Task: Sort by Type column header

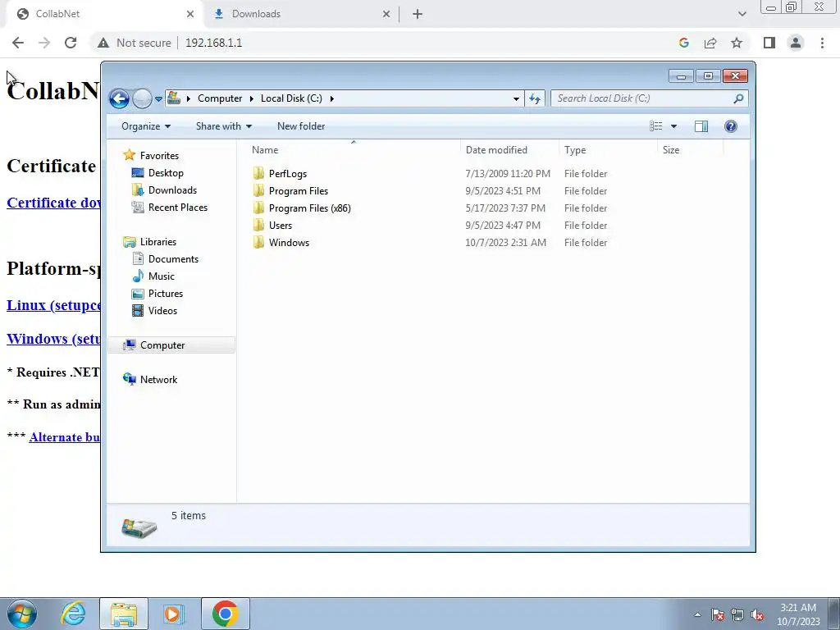Action: point(608,150)
